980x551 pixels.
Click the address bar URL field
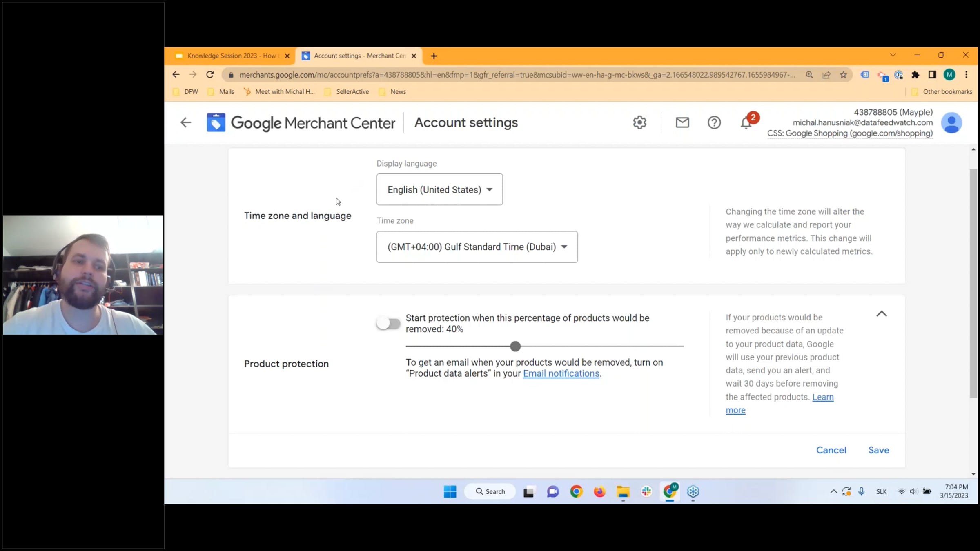(517, 75)
